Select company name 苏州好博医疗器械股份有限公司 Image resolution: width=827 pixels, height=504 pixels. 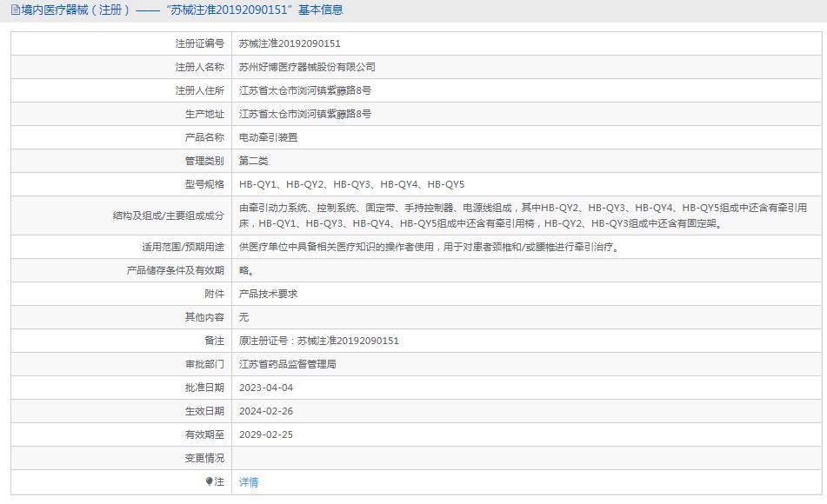(x=307, y=67)
